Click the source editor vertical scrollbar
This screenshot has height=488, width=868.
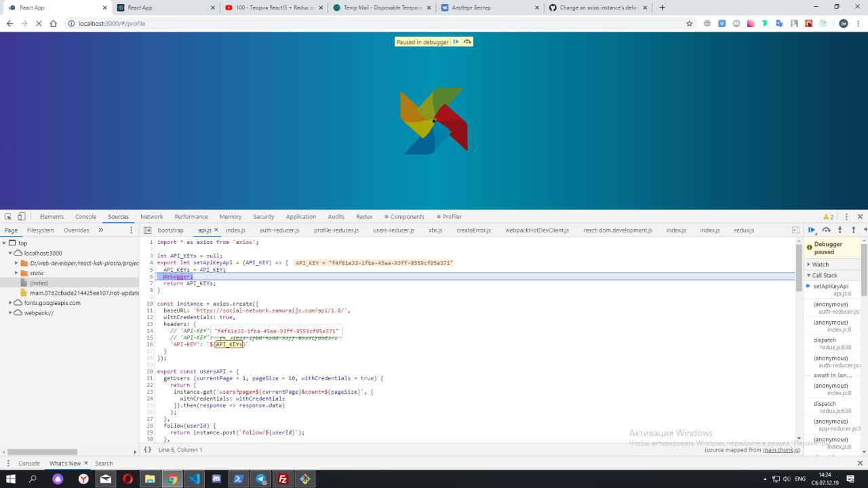pos(798,267)
